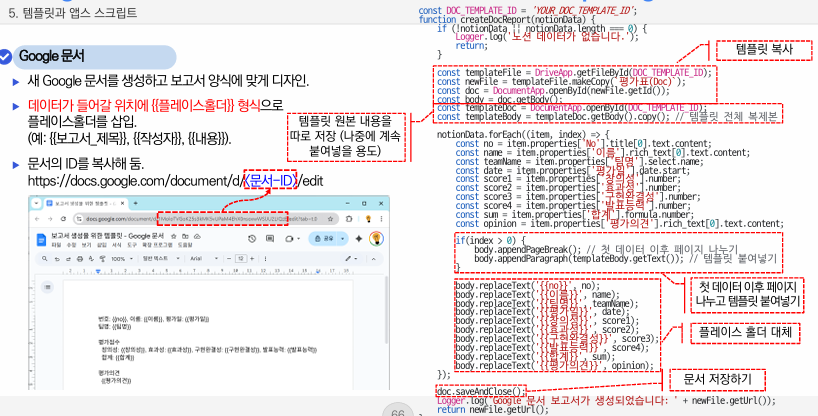The width and height of the screenshot is (818, 416).
Task: Open the 보기 menu
Action: [87, 245]
